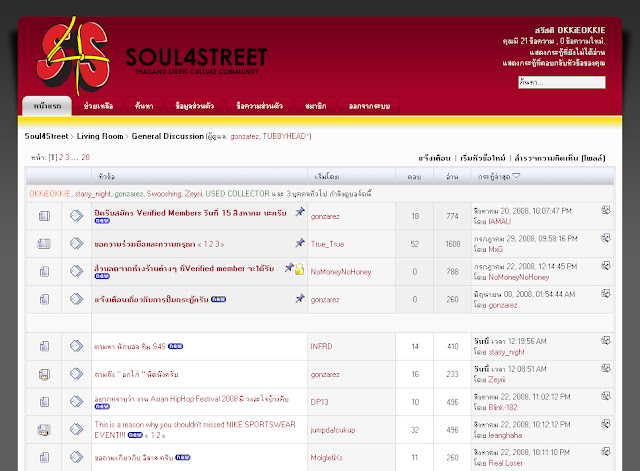Go to page 20 of topic list
The image size is (640, 471).
85,158
